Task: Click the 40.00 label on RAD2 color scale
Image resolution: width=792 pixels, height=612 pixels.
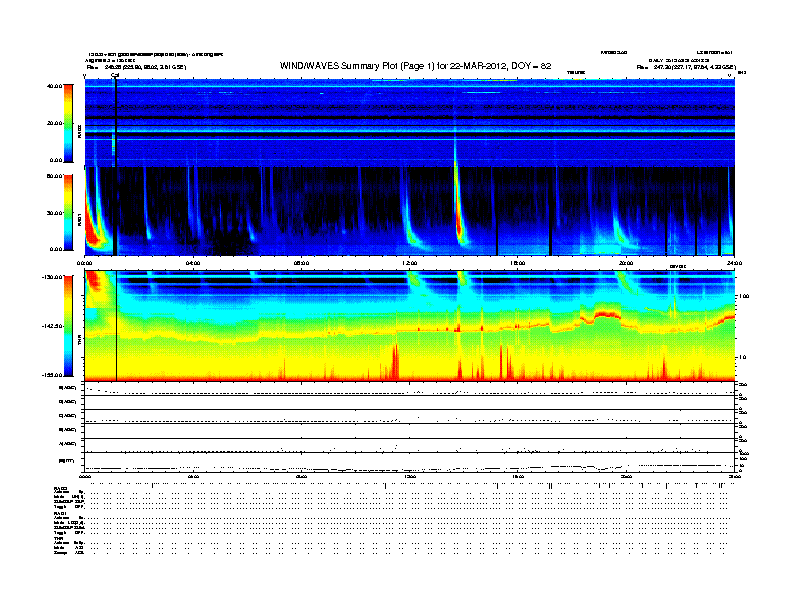Action: pyautogui.click(x=54, y=86)
